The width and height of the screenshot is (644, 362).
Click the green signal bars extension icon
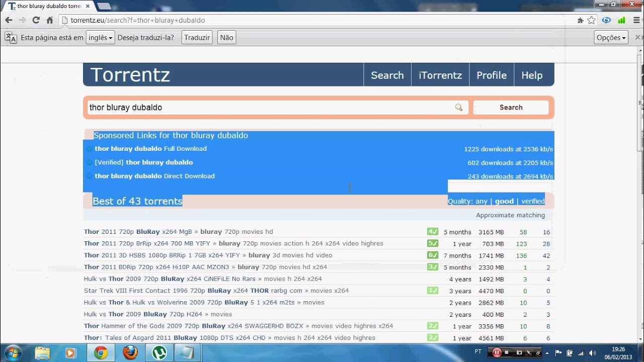[x=622, y=20]
